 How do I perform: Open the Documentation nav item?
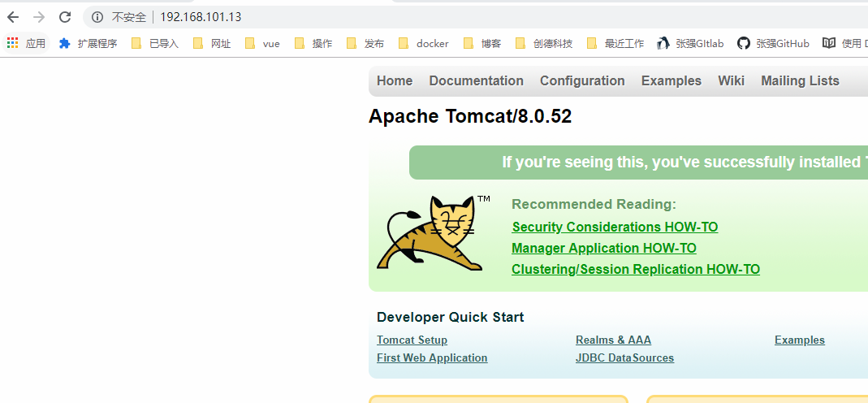[476, 80]
